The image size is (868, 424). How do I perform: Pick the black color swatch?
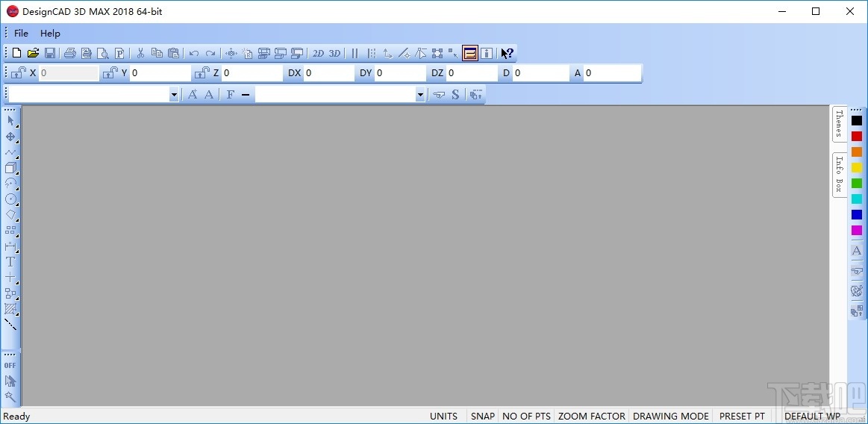pos(856,121)
